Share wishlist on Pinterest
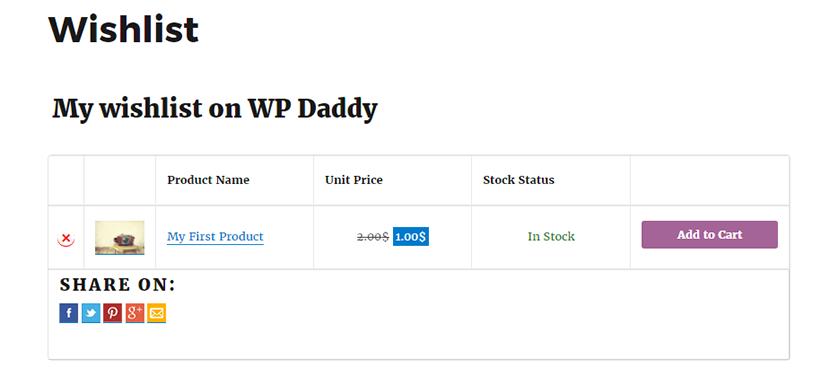This screenshot has width=830, height=376. [113, 313]
